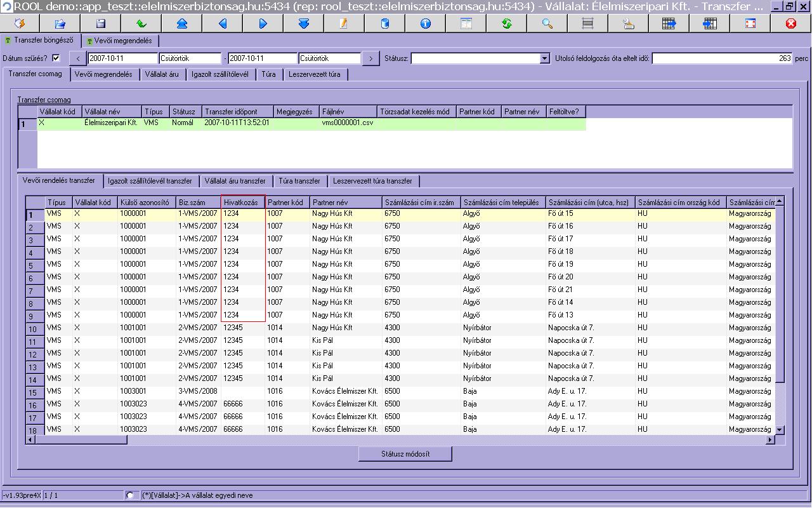Click the save floppy disk toolbar icon
812x508 pixels.
(101, 23)
